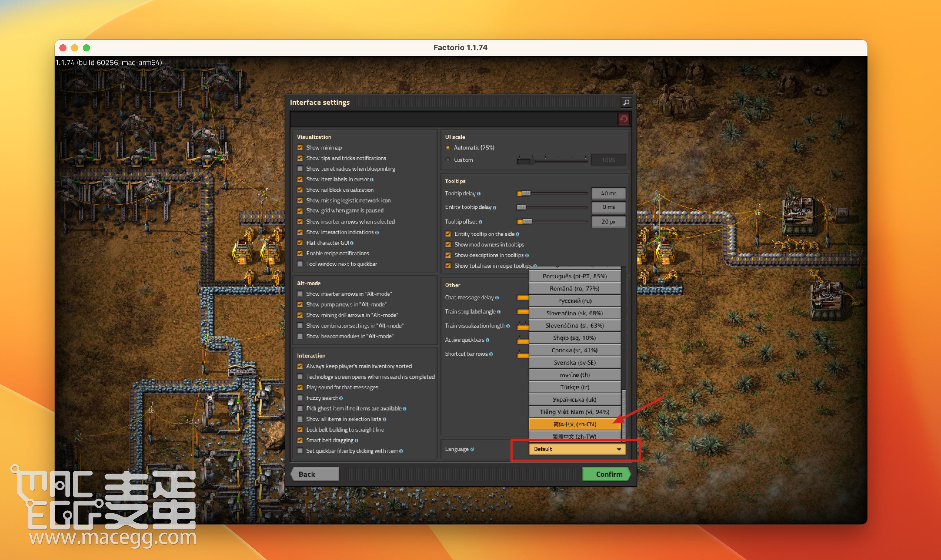
Task: Click info icon beside Tooltip offset
Action: pyautogui.click(x=480, y=222)
